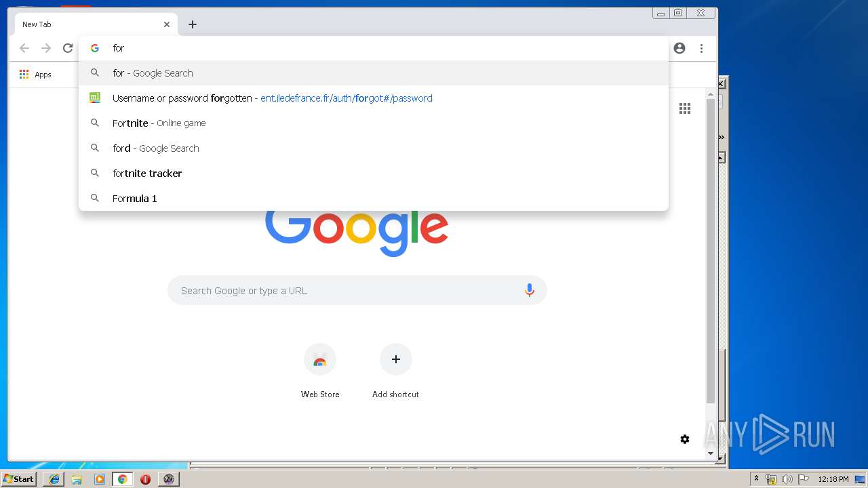Open the Web Store shortcut

coord(320,360)
